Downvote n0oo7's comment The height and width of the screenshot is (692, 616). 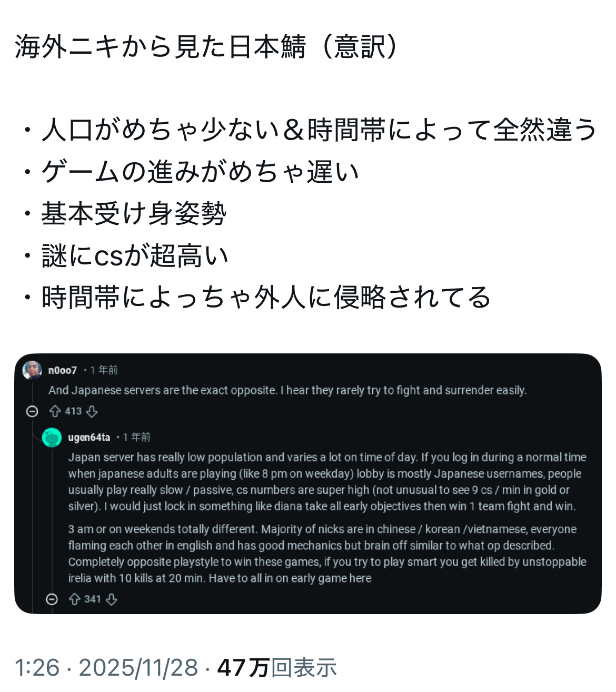(x=92, y=411)
